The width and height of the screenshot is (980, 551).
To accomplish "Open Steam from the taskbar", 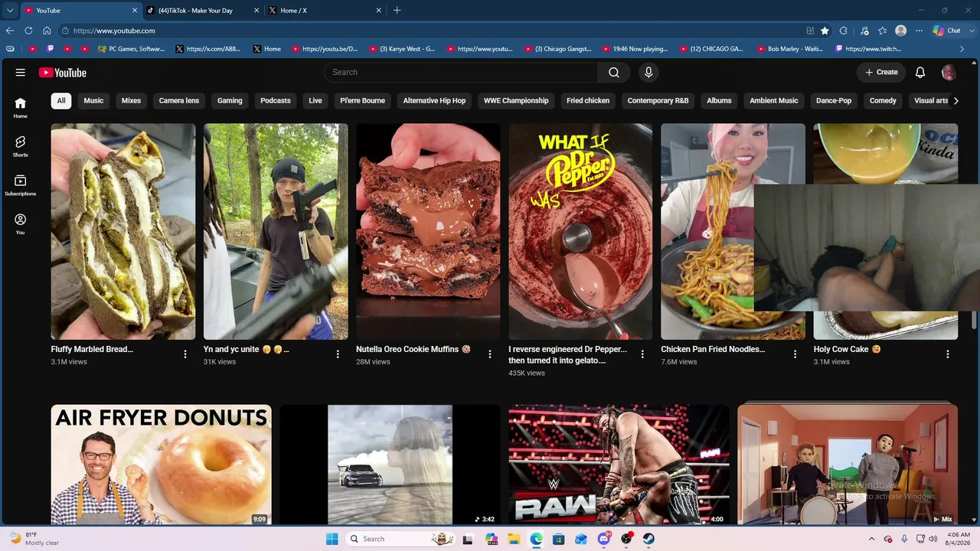I will (648, 539).
